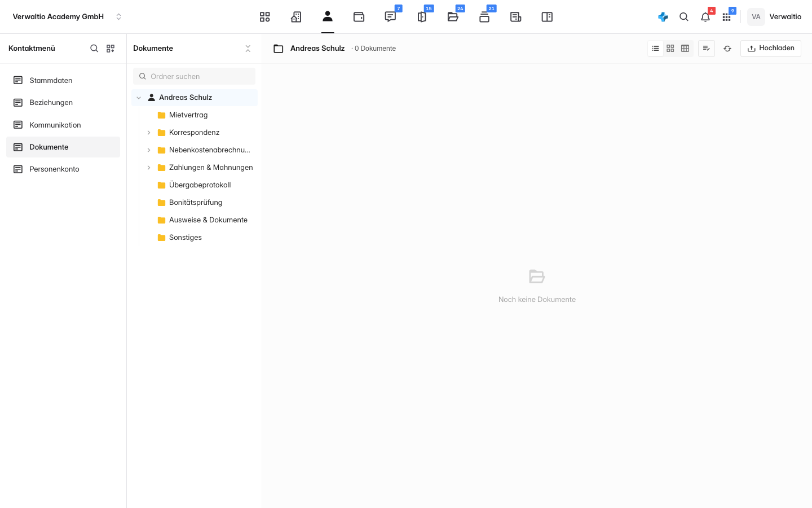This screenshot has width=812, height=508.
Task: Click the add widget icon in Kontaktmenü
Action: pos(111,49)
